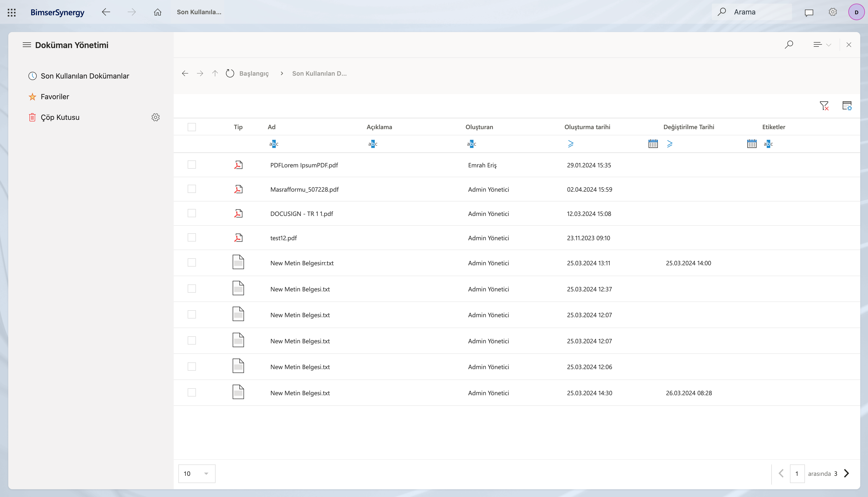The height and width of the screenshot is (497, 868).
Task: Check the Masrafformu_507228.pdf row
Action: click(x=192, y=189)
